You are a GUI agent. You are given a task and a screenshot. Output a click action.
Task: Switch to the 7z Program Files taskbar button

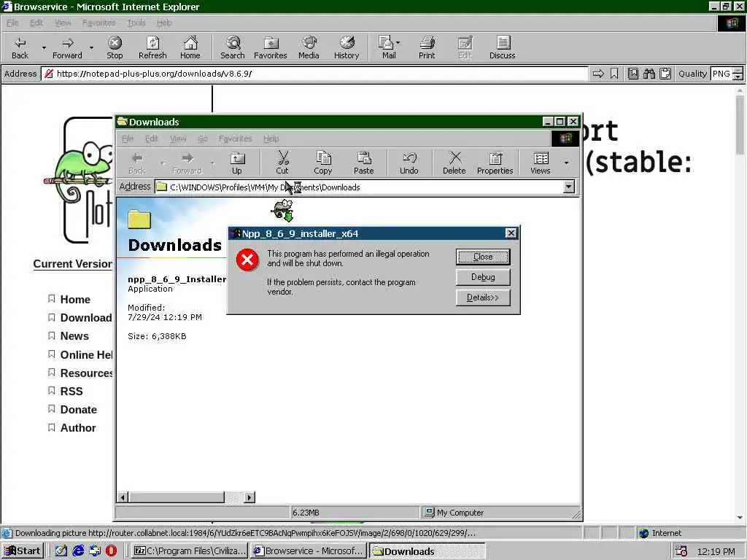click(190, 551)
